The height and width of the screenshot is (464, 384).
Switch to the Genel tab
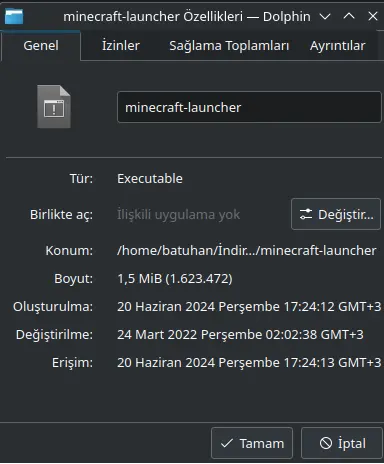41,46
